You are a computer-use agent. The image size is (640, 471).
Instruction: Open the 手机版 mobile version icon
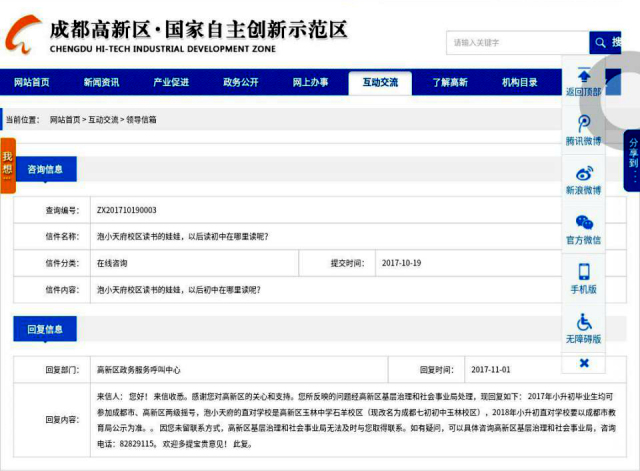click(x=584, y=272)
